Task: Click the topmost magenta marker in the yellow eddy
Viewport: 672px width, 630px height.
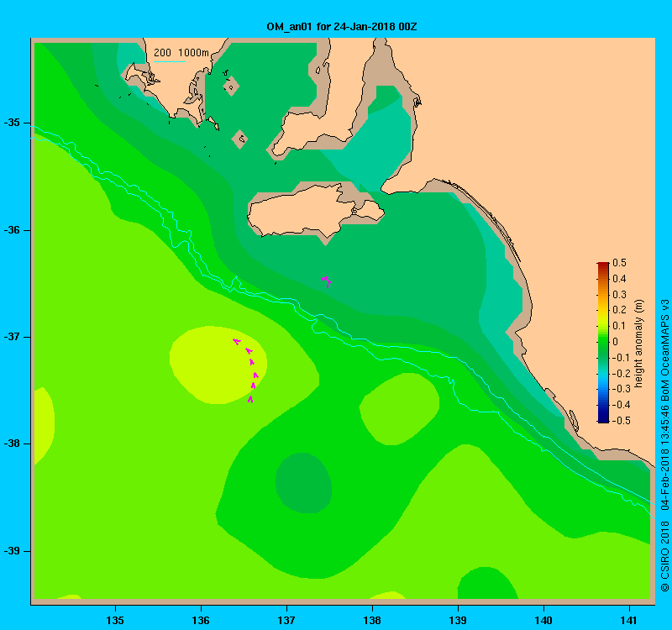Action: click(237, 341)
